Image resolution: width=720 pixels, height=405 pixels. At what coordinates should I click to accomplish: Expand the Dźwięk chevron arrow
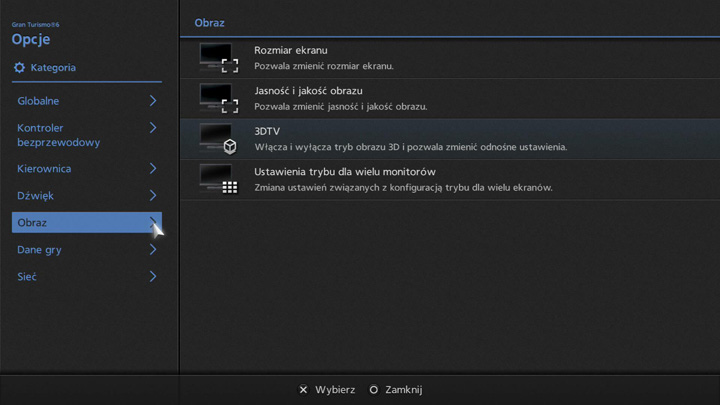pyautogui.click(x=153, y=196)
